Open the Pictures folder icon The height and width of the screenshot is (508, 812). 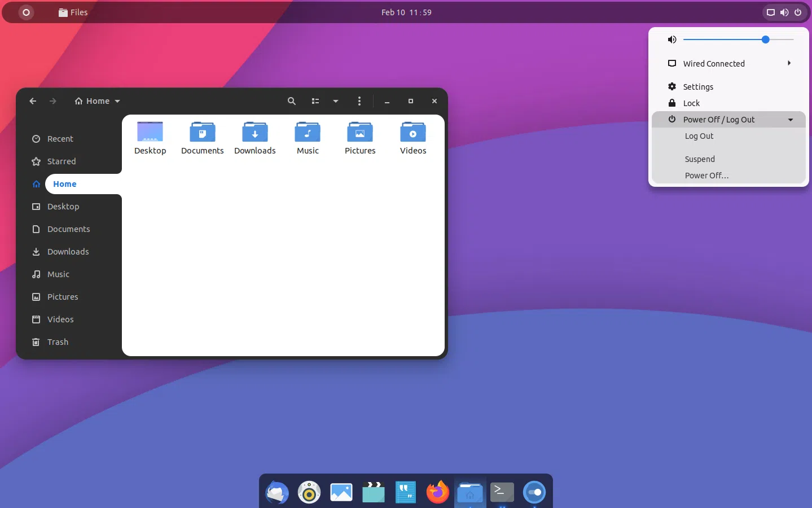pyautogui.click(x=360, y=133)
